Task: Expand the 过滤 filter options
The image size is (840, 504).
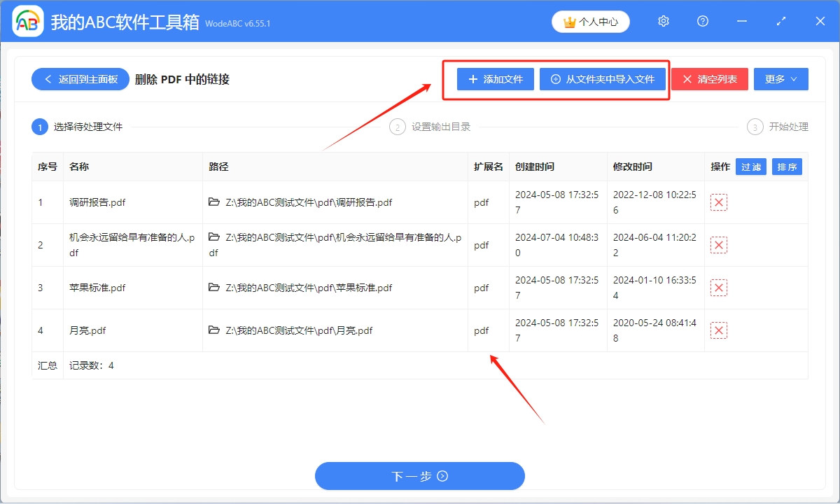Action: [x=750, y=167]
